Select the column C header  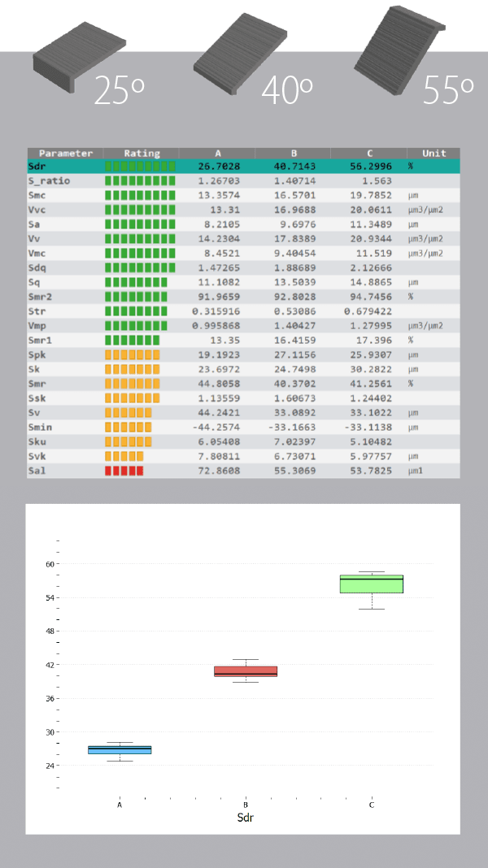(x=369, y=153)
